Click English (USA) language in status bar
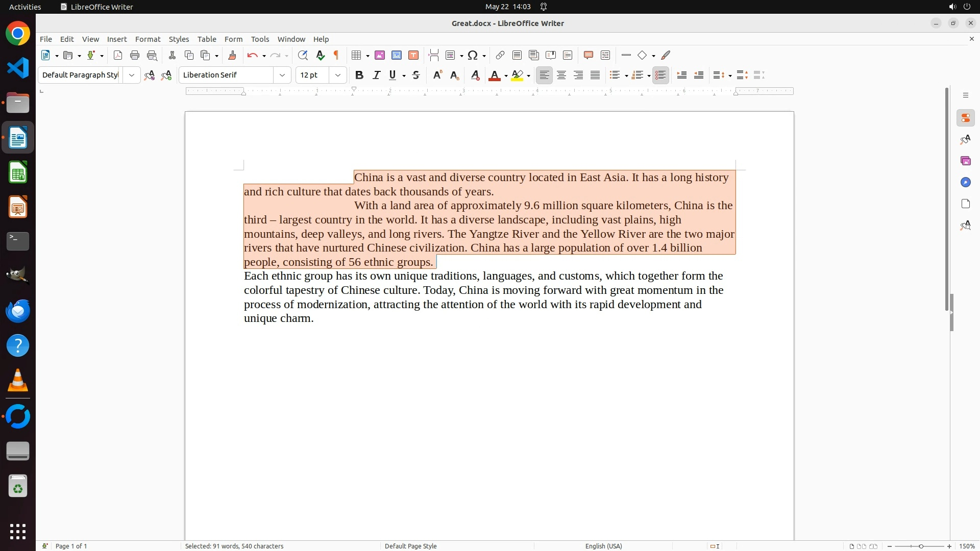980x551 pixels. click(603, 546)
